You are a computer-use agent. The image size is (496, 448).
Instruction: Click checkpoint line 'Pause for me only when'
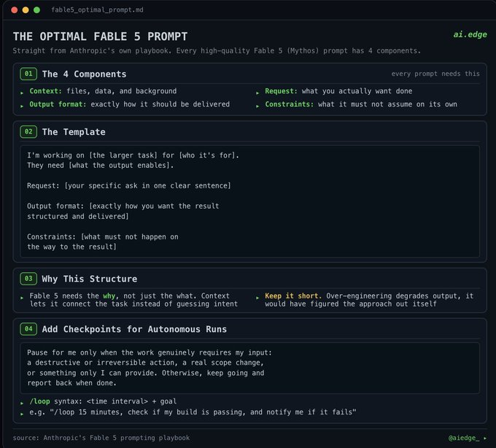[150, 352]
